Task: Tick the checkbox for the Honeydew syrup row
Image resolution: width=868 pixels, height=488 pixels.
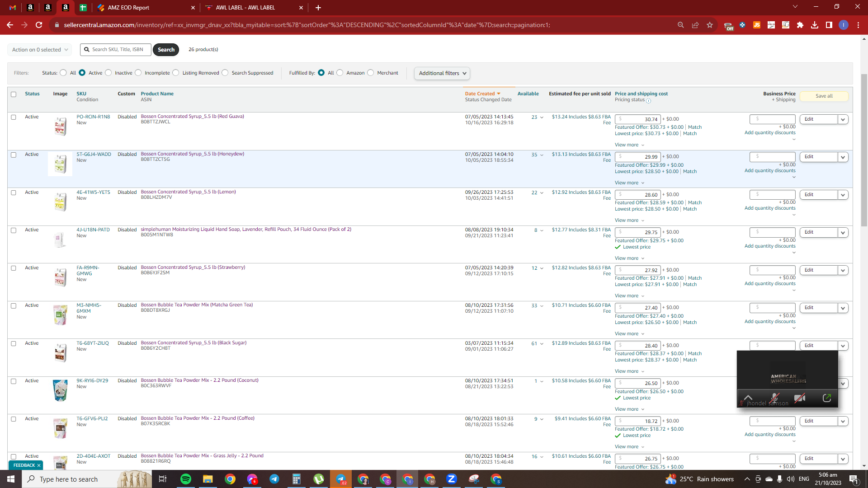Action: pyautogui.click(x=14, y=155)
